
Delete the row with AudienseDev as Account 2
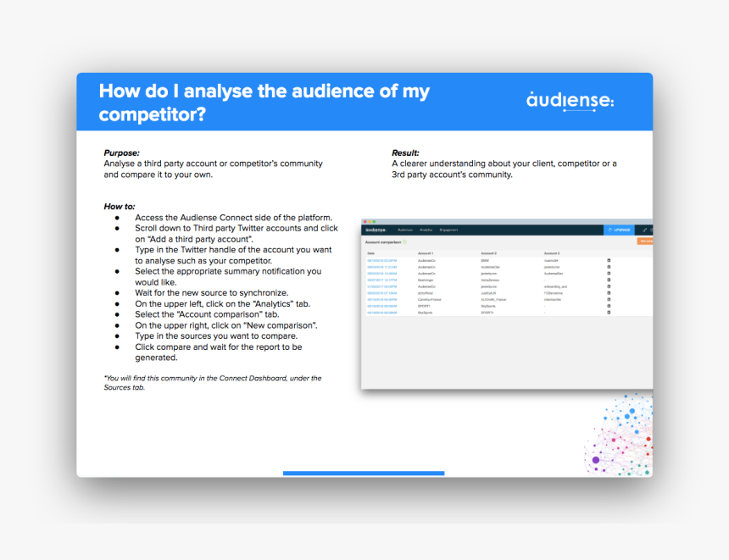coord(609,267)
